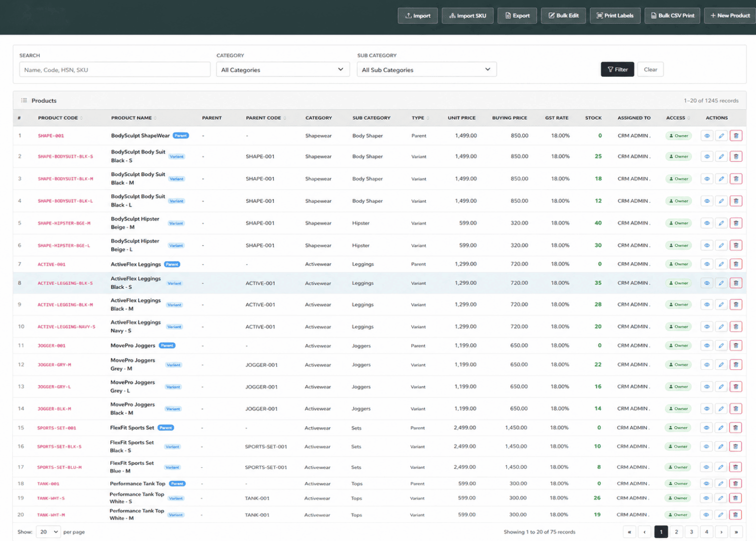Edit SPORTS-SET-001 row
Image resolution: width=756 pixels, height=541 pixels.
(x=721, y=428)
